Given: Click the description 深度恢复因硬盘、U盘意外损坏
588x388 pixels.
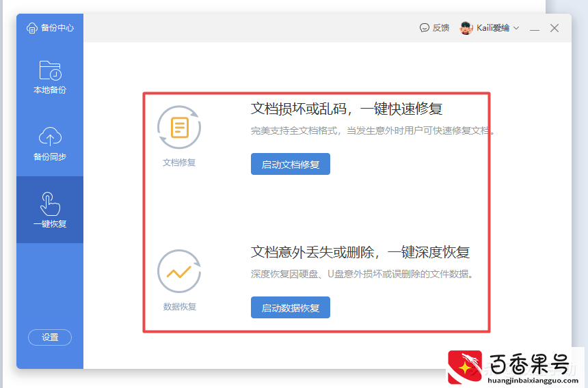Looking at the screenshot, I should pos(317,274).
